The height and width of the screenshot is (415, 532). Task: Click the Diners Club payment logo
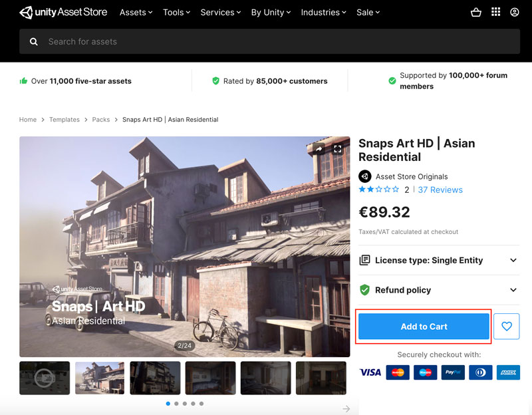point(480,372)
